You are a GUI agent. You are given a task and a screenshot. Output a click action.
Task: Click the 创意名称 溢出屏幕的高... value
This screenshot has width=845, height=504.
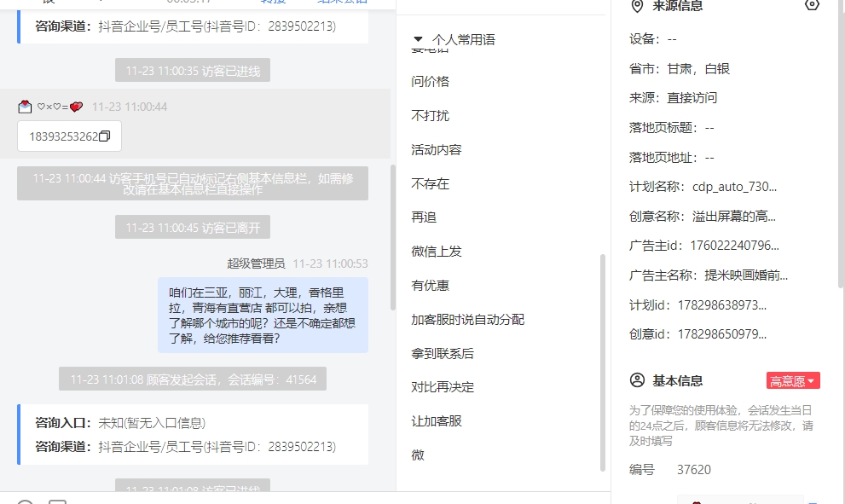pos(734,216)
